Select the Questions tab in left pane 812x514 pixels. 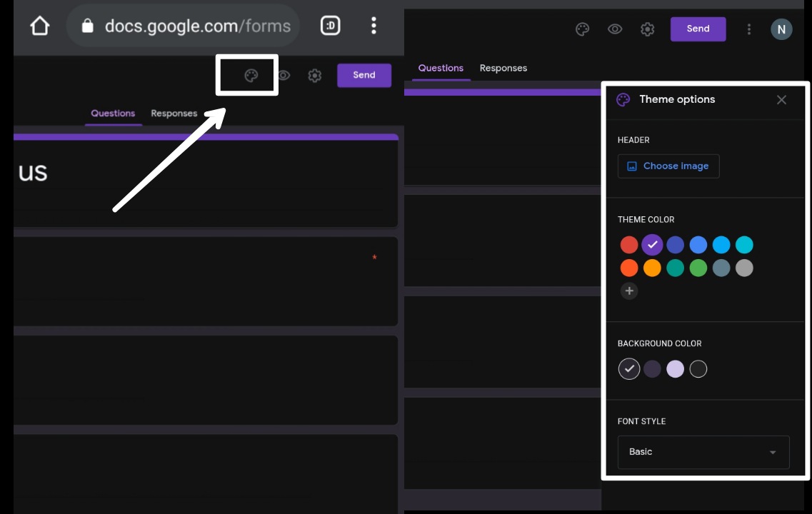point(113,114)
